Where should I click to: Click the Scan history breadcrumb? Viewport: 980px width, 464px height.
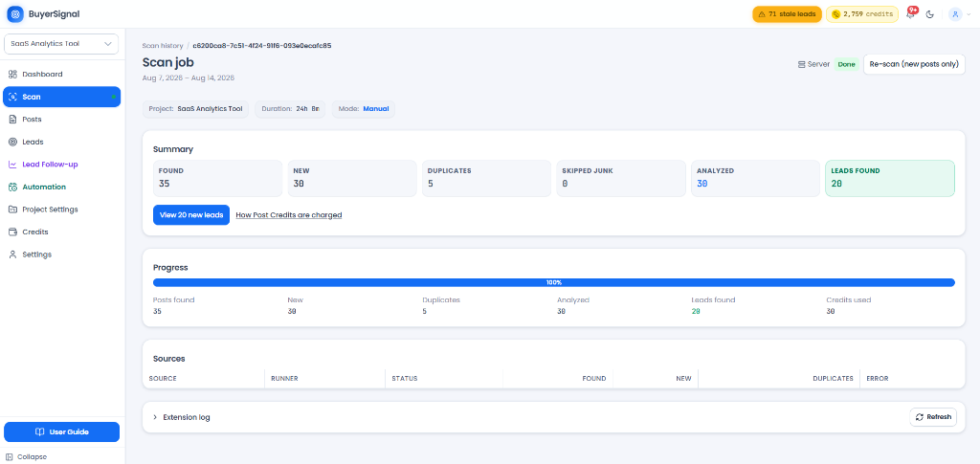(x=163, y=46)
